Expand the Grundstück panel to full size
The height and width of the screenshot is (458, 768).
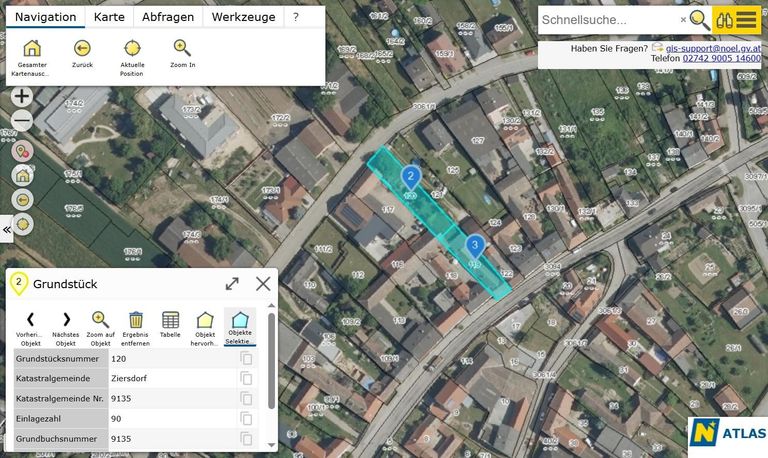coord(232,284)
